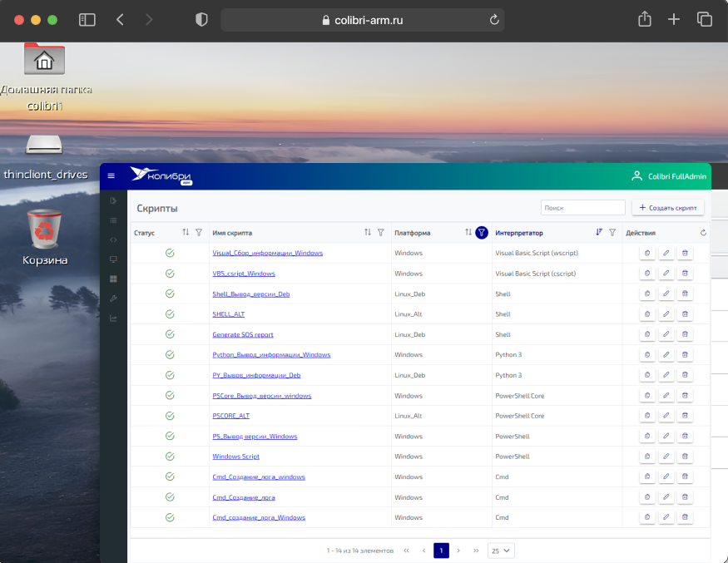728x563 pixels.
Task: Open sidebar grid tiles section
Action: [113, 279]
